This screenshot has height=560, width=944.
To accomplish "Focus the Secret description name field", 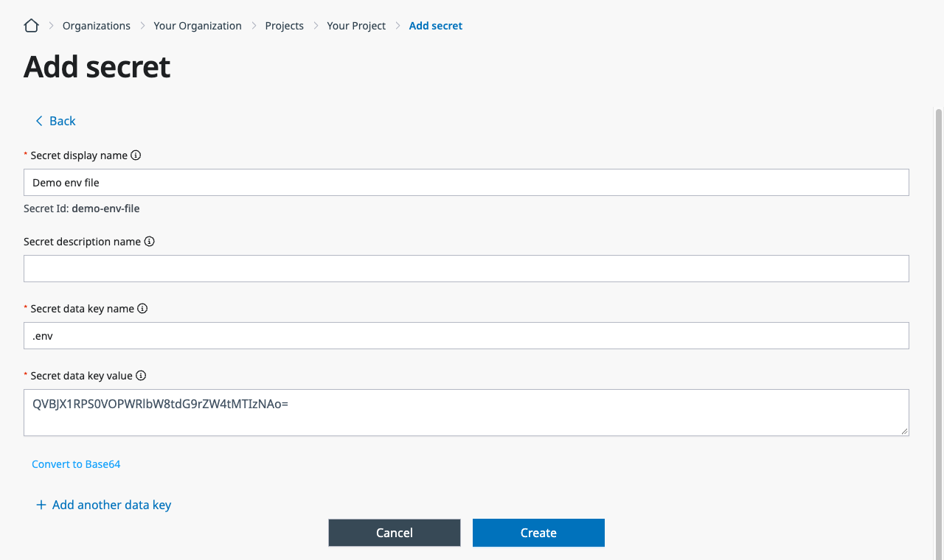I will pos(466,269).
